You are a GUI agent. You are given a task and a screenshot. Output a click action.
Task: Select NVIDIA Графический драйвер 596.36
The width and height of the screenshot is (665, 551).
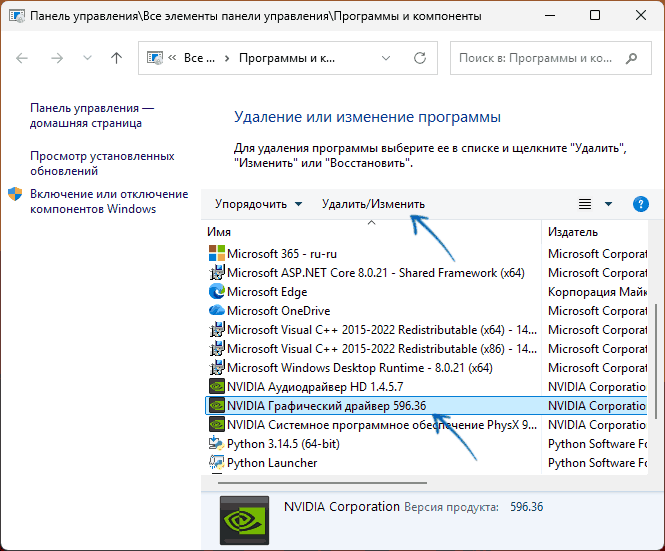[x=426, y=406]
